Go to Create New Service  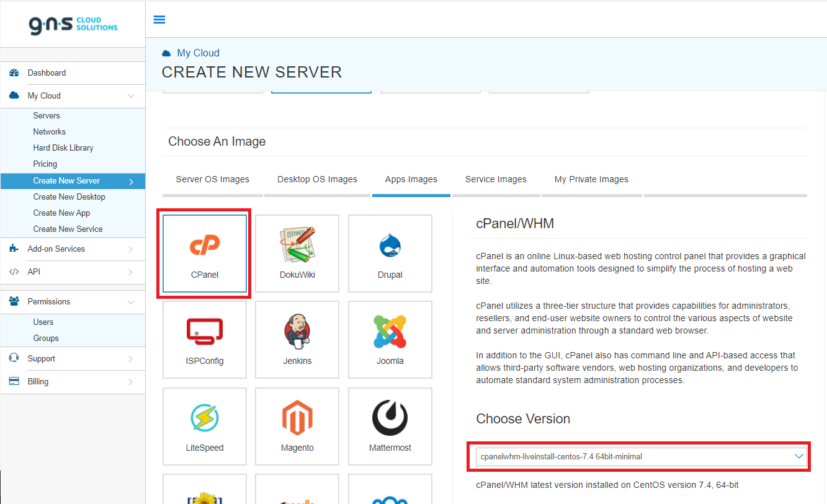point(68,229)
